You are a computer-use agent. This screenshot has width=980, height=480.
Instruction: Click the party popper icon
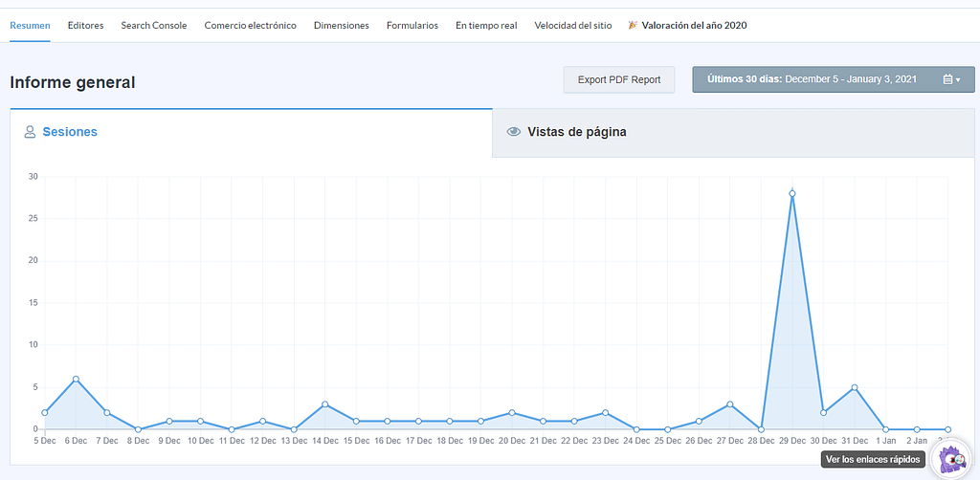point(634,25)
